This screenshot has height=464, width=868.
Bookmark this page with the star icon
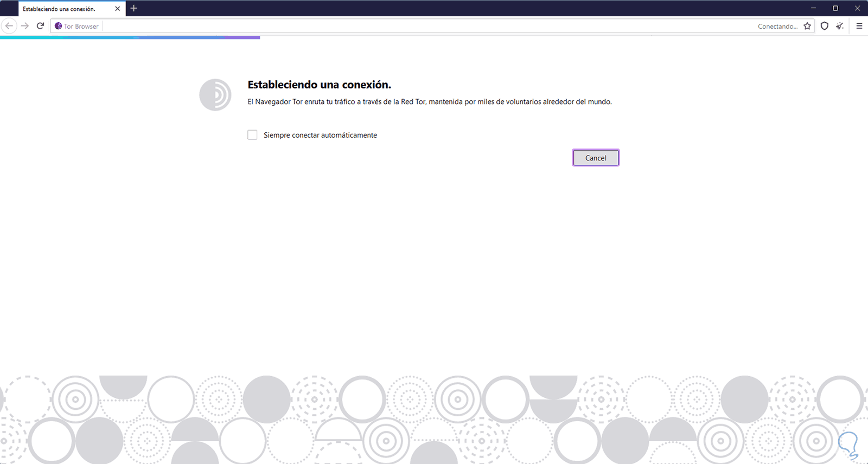[x=807, y=26]
